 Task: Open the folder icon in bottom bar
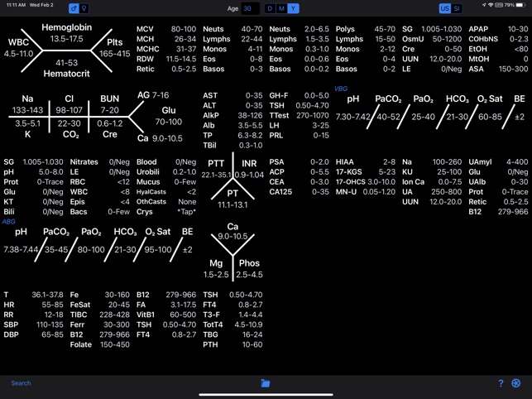coord(266,383)
